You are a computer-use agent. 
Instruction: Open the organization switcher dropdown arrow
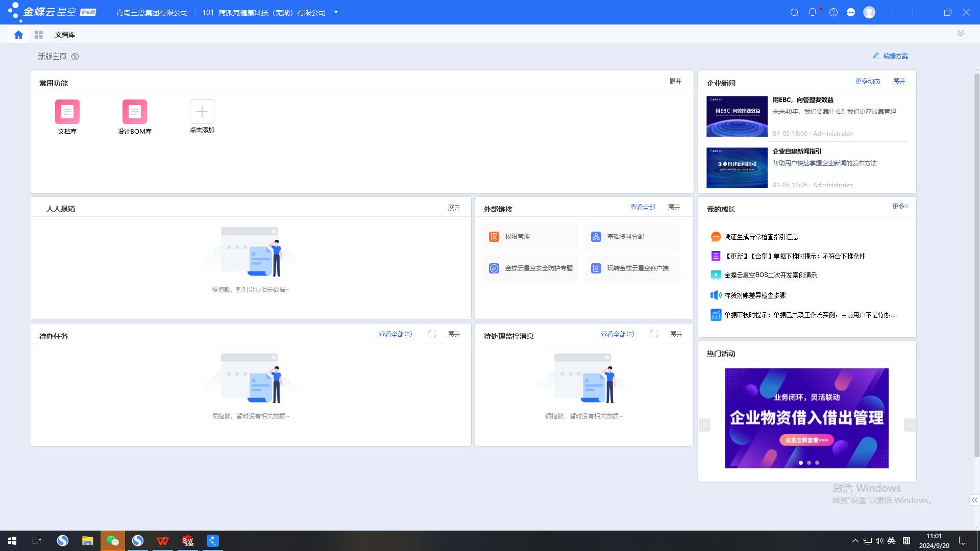click(x=336, y=12)
